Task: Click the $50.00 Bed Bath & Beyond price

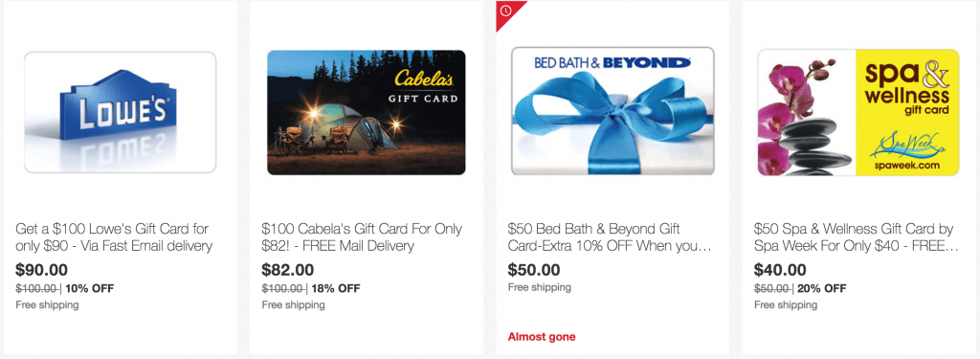Action: [534, 270]
